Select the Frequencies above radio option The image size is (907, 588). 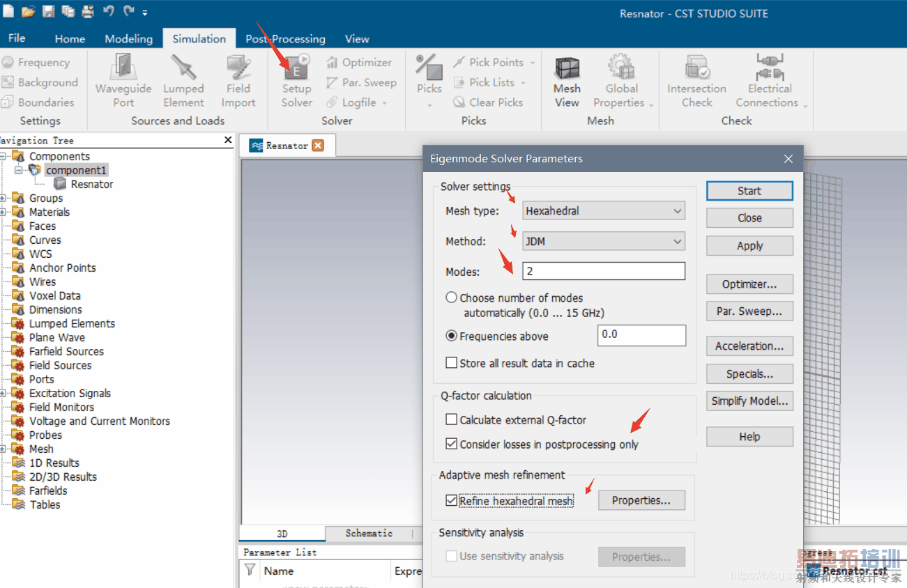point(452,336)
